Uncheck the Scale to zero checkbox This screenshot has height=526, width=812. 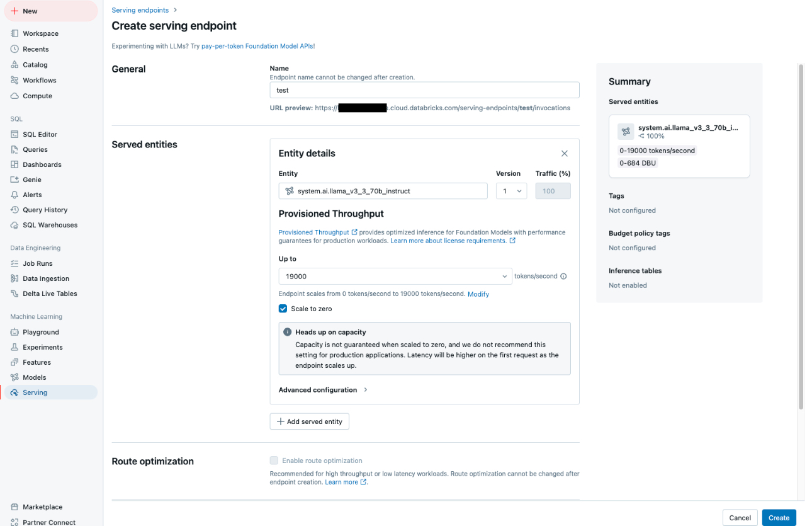point(283,309)
